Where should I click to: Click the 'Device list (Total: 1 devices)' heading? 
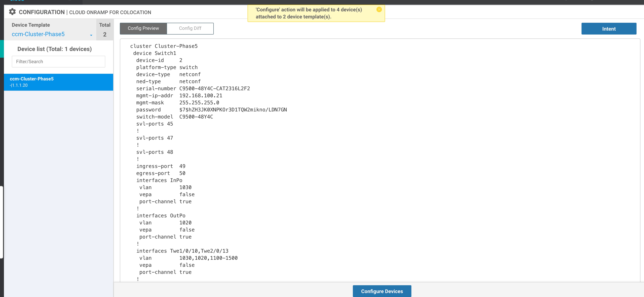[x=54, y=49]
